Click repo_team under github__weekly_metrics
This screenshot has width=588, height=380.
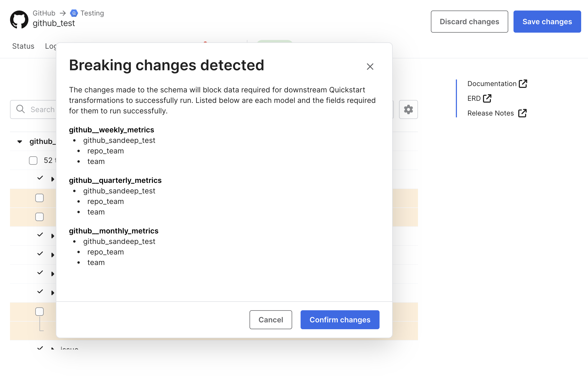106,151
